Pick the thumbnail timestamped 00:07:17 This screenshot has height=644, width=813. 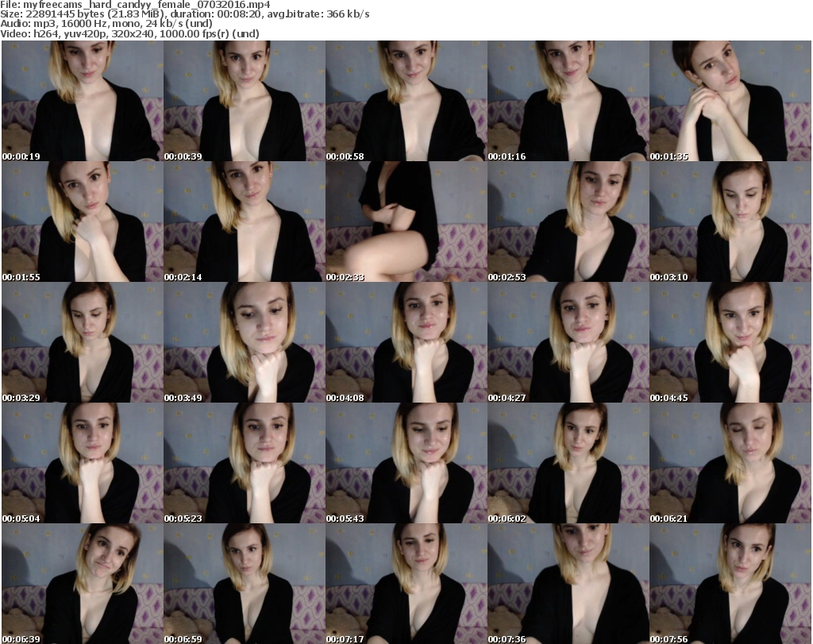[406, 584]
